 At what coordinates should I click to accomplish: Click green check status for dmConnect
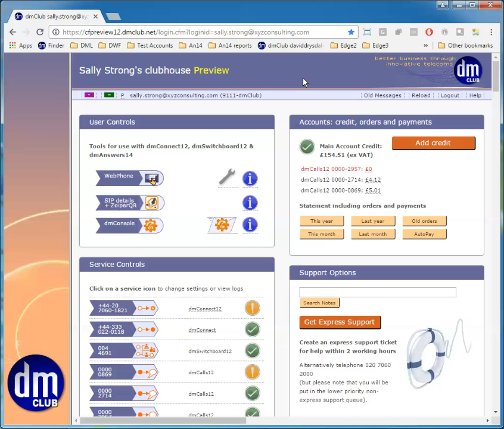[253, 329]
